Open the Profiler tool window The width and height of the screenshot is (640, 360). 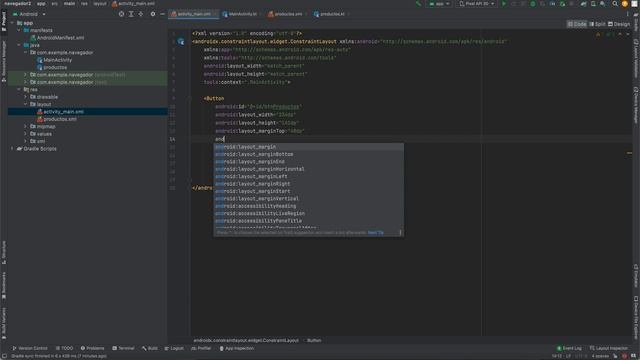coord(201,348)
